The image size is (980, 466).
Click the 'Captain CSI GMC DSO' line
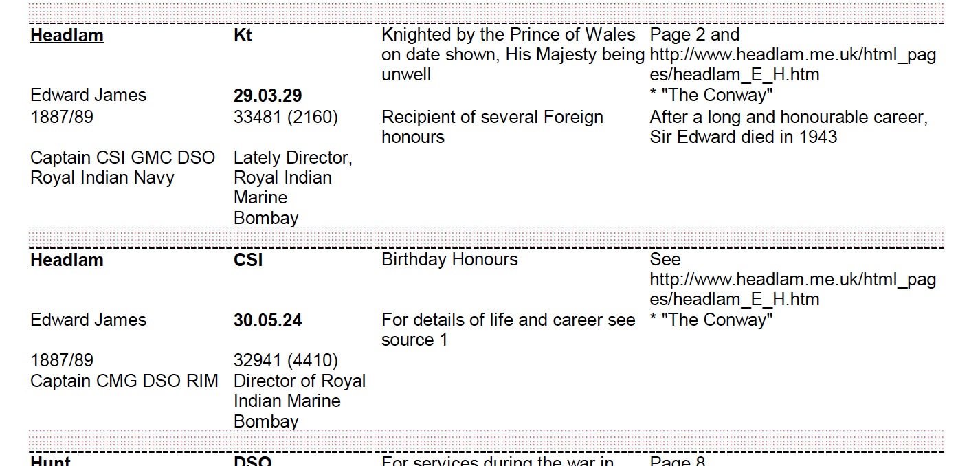click(122, 157)
